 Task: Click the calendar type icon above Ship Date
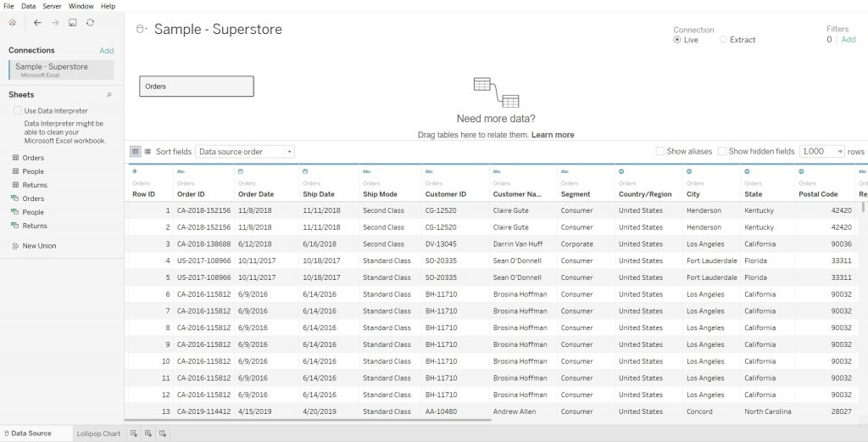pos(305,171)
